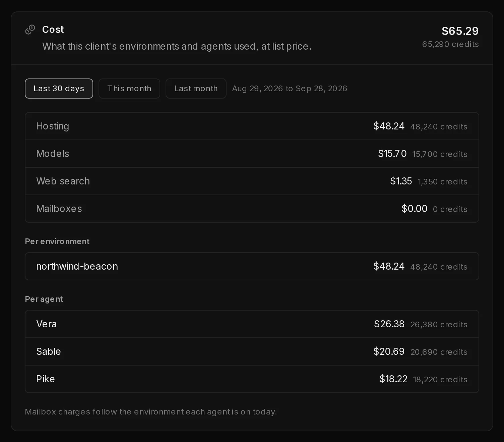The width and height of the screenshot is (504, 442).
Task: Click the 26,380 credits value
Action: pyautogui.click(x=439, y=325)
